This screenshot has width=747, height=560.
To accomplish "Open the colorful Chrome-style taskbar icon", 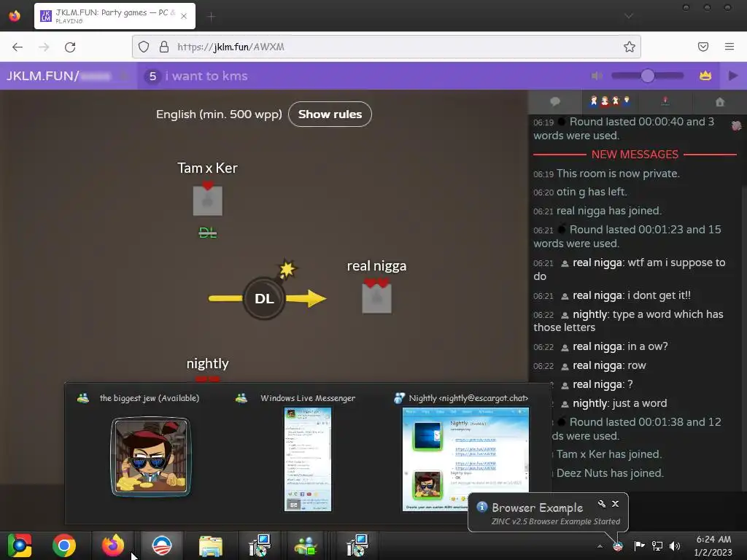I will tap(20, 545).
